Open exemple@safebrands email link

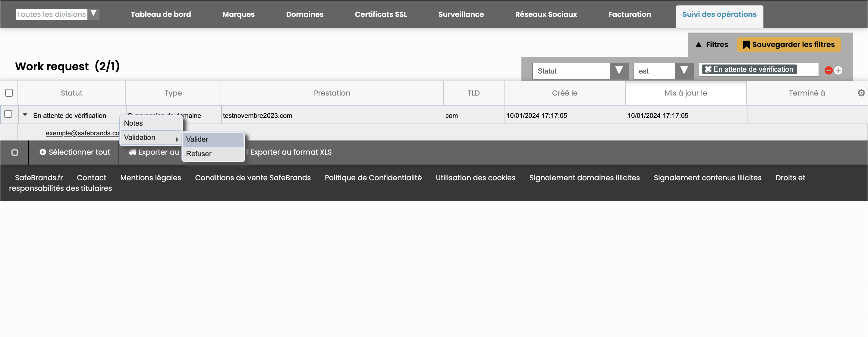click(x=82, y=133)
